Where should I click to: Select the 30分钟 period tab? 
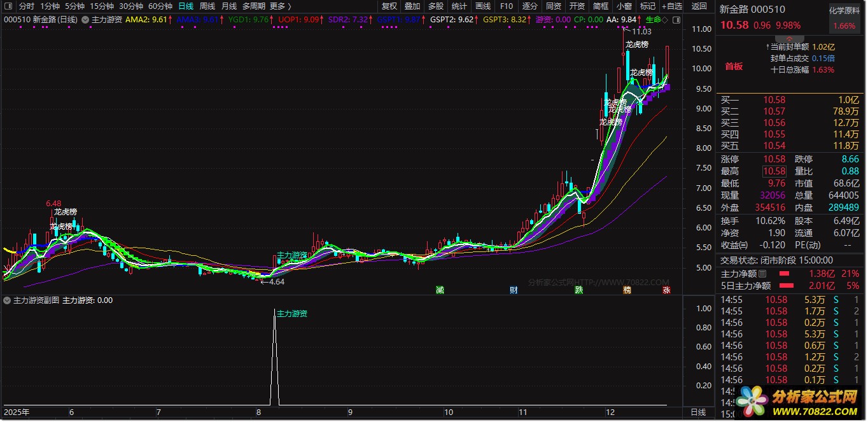pos(131,6)
